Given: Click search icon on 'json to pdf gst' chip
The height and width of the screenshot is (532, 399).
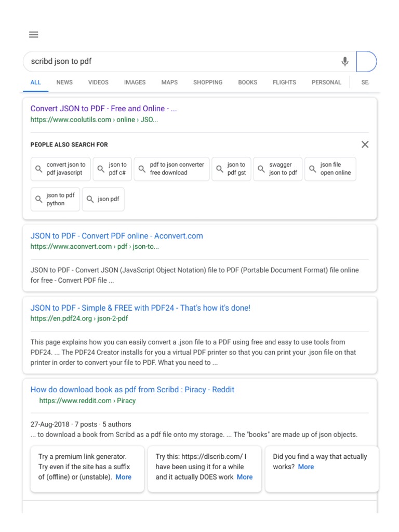Looking at the screenshot, I should click(x=220, y=169).
